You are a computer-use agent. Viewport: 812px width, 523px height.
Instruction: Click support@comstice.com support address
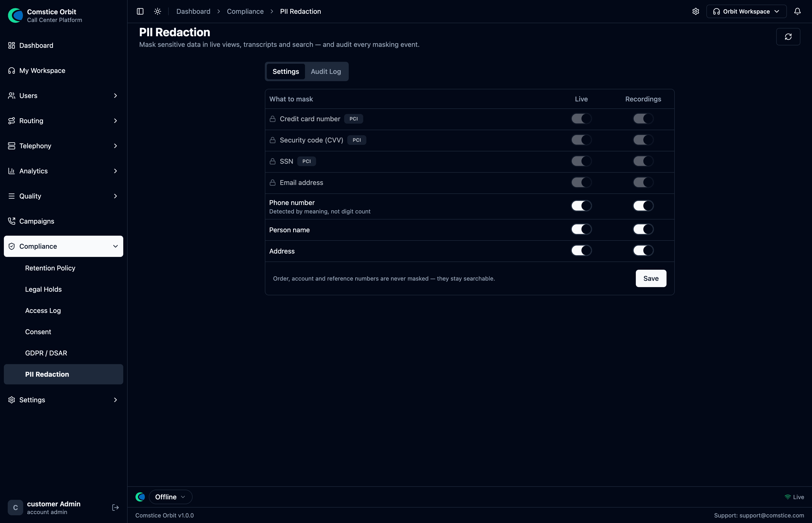coord(772,516)
